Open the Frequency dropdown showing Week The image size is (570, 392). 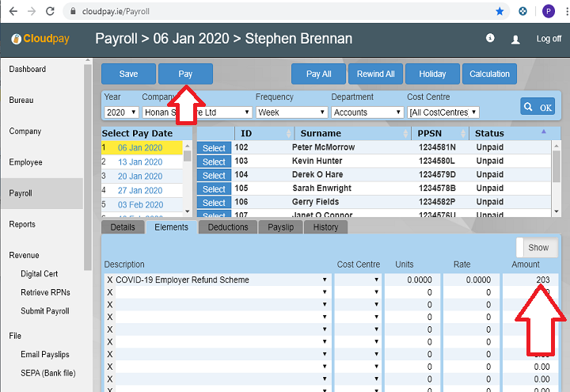point(291,112)
